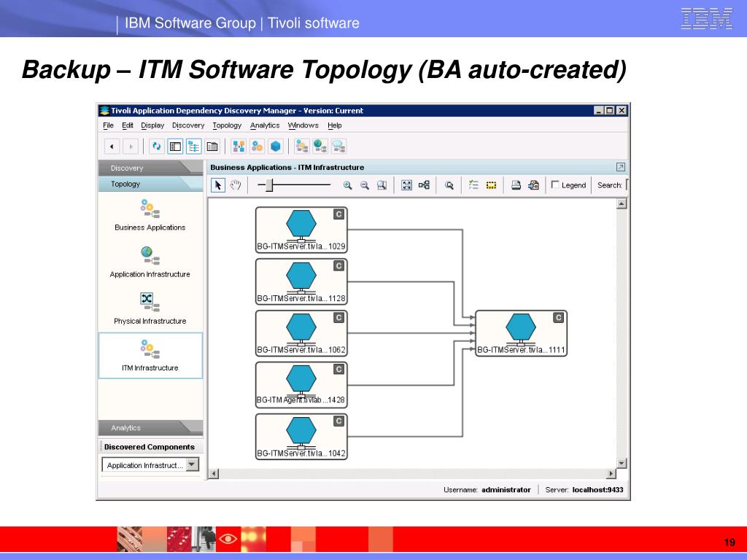Viewport: 747px width, 560px height.
Task: Click the zoom level slider handle
Action: point(269,185)
